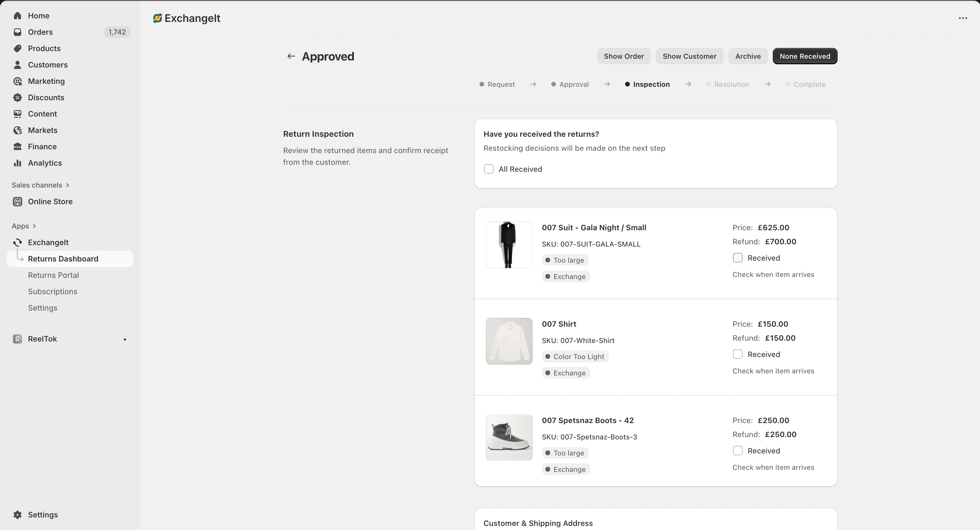
Task: Tick Received for 007 Spetsnaz Boots
Action: (738, 451)
